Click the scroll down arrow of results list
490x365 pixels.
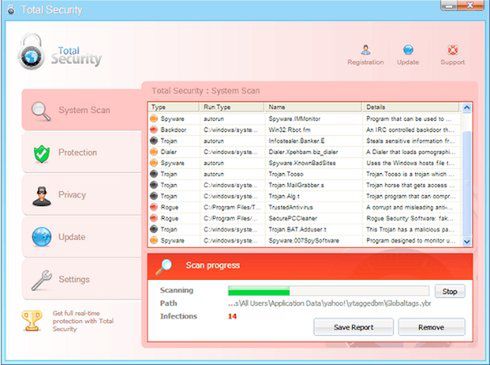467,242
